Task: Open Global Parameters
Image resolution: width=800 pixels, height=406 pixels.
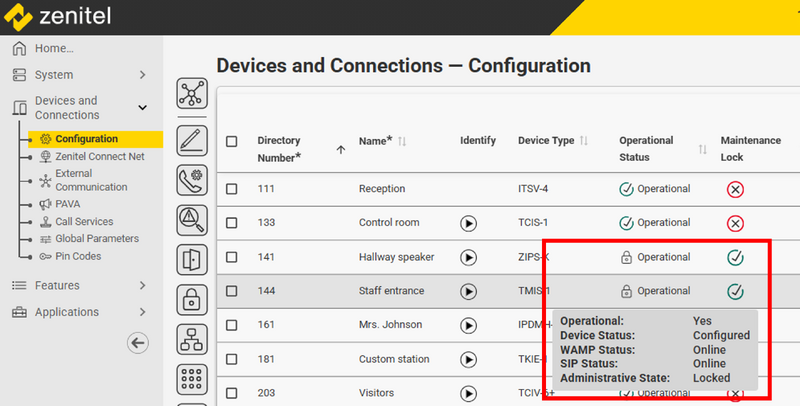Action: (97, 239)
